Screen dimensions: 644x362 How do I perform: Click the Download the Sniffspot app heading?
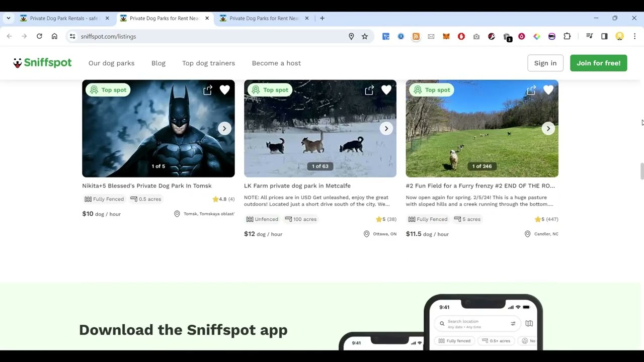pos(183,330)
